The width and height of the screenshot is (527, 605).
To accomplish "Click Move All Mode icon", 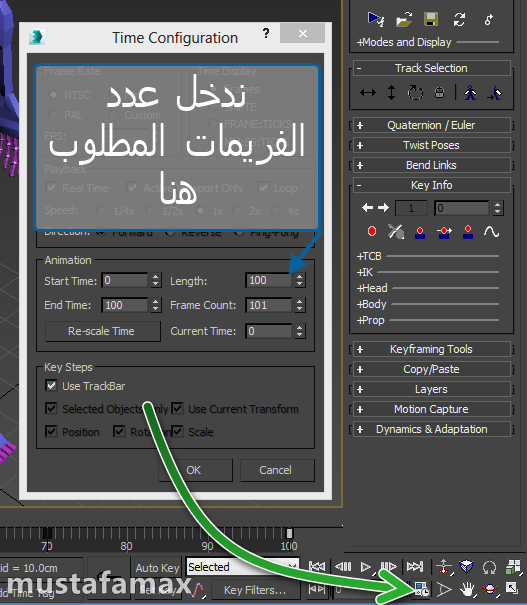I will (x=488, y=19).
